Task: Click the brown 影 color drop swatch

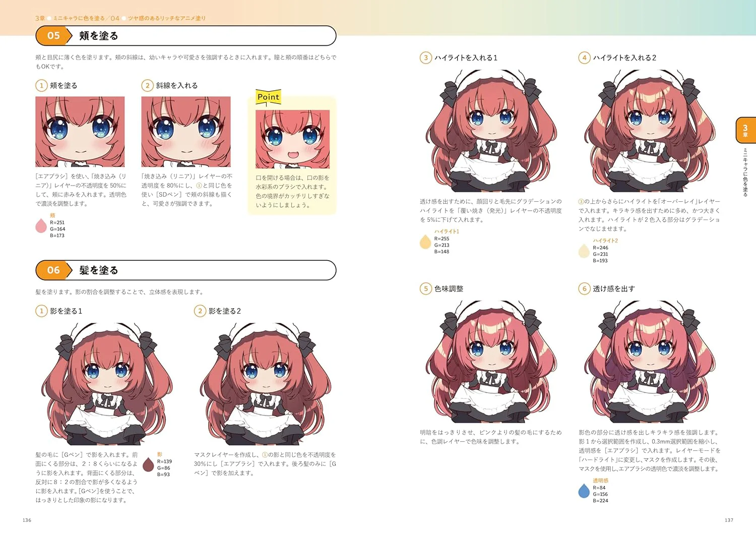Action: pos(148,464)
